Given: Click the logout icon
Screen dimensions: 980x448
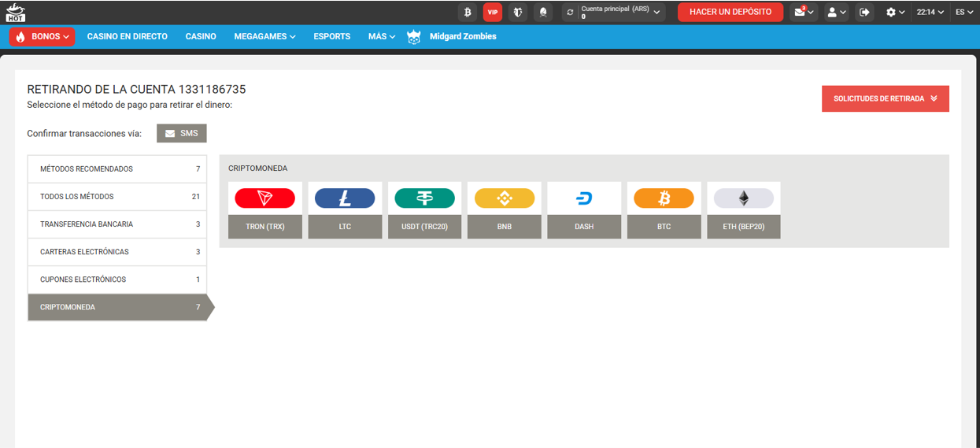Looking at the screenshot, I should pos(865,12).
